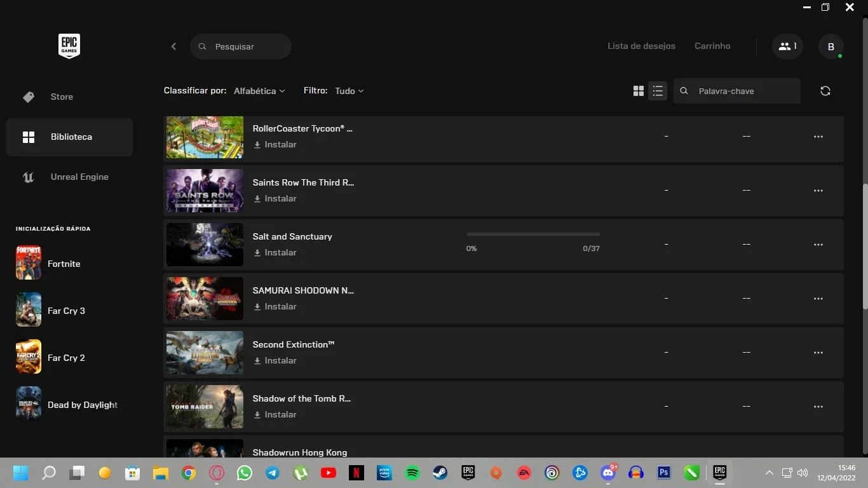Open WhatsApp from taskbar
Viewport: 868px width, 488px height.
pyautogui.click(x=245, y=473)
